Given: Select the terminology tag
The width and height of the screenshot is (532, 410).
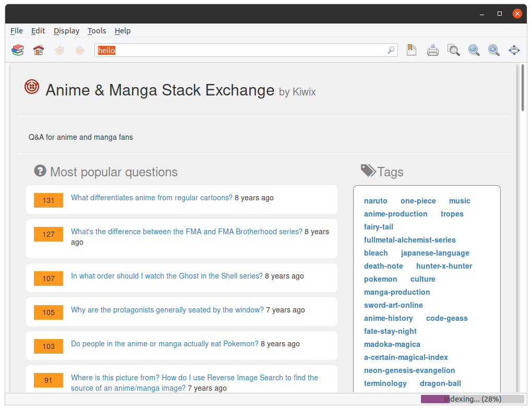Looking at the screenshot, I should pos(385,383).
